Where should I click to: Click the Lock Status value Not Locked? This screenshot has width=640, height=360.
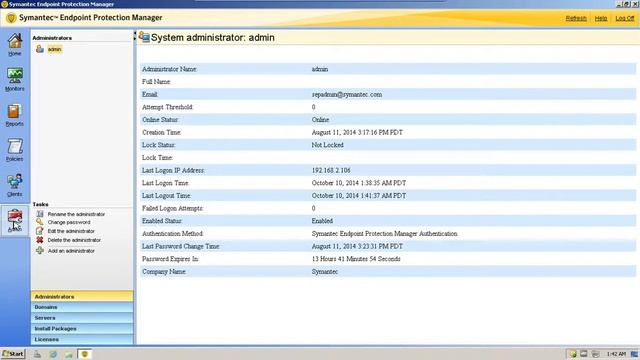(327, 145)
